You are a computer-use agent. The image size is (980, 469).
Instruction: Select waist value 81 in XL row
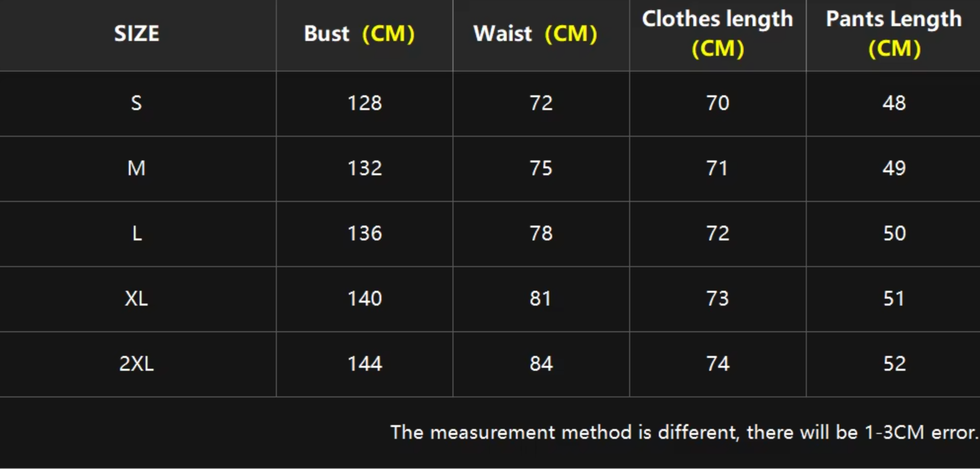coord(541,299)
